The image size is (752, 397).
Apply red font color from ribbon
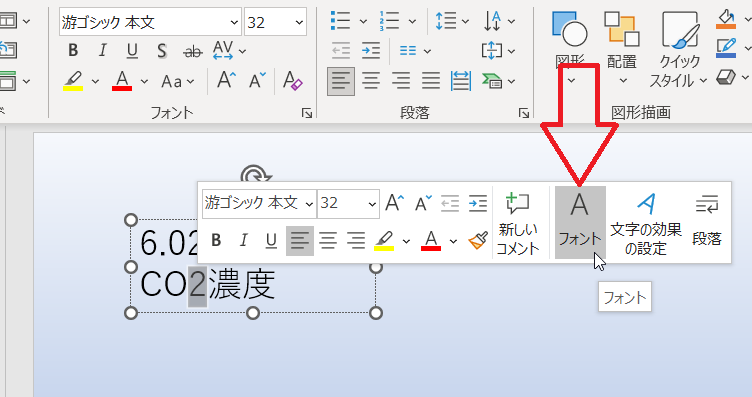click(x=122, y=81)
